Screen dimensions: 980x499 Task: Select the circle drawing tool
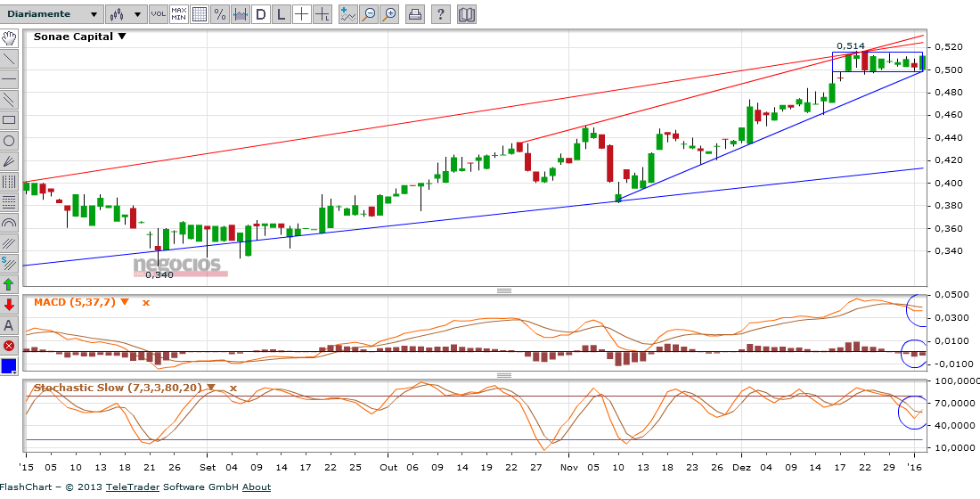click(9, 141)
